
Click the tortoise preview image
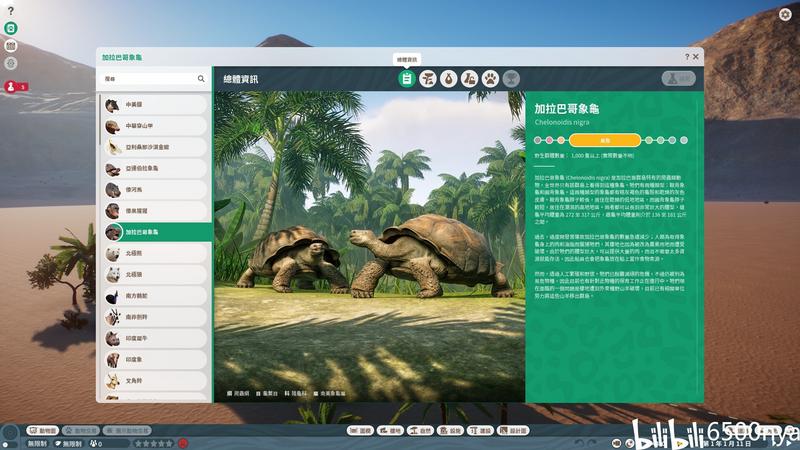369,247
